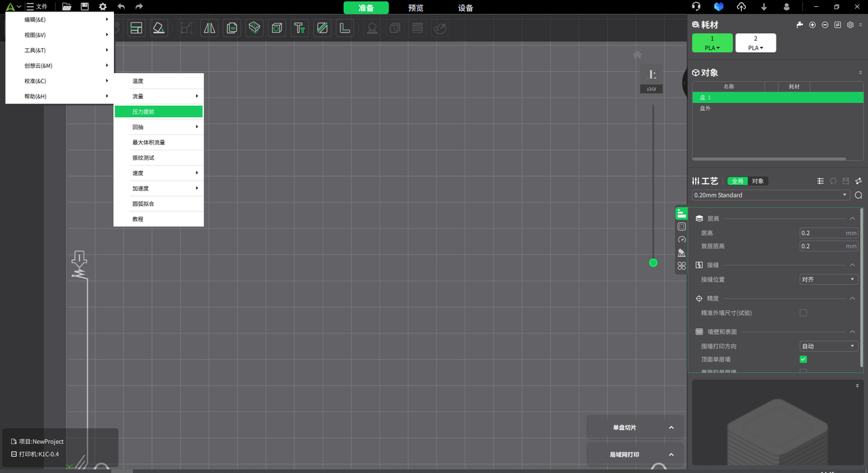Open the support settings tab icon
This screenshot has height=473, width=868.
click(x=682, y=253)
